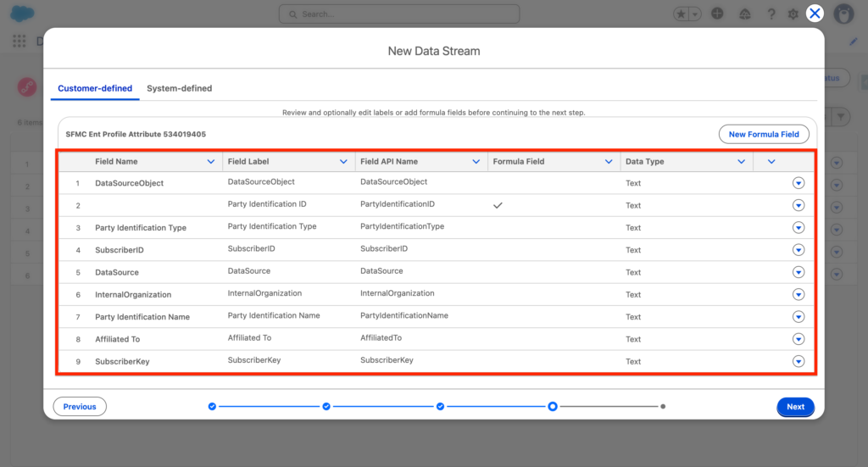Open the favorites star icon
The image size is (868, 467).
tap(682, 14)
